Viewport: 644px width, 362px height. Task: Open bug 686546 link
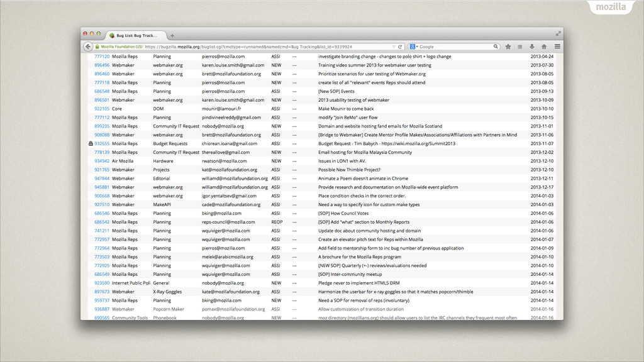pos(102,214)
